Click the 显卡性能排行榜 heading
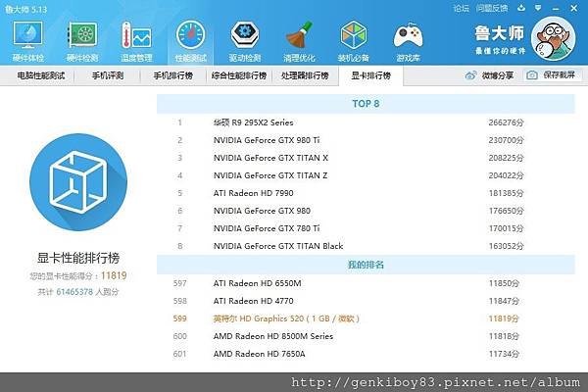 [x=78, y=258]
